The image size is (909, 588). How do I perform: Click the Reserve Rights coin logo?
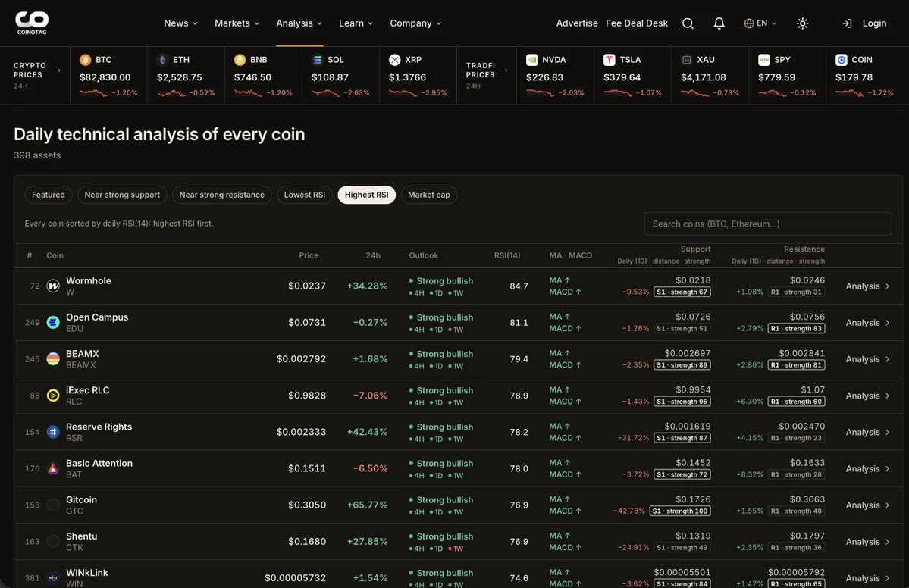[x=53, y=432]
